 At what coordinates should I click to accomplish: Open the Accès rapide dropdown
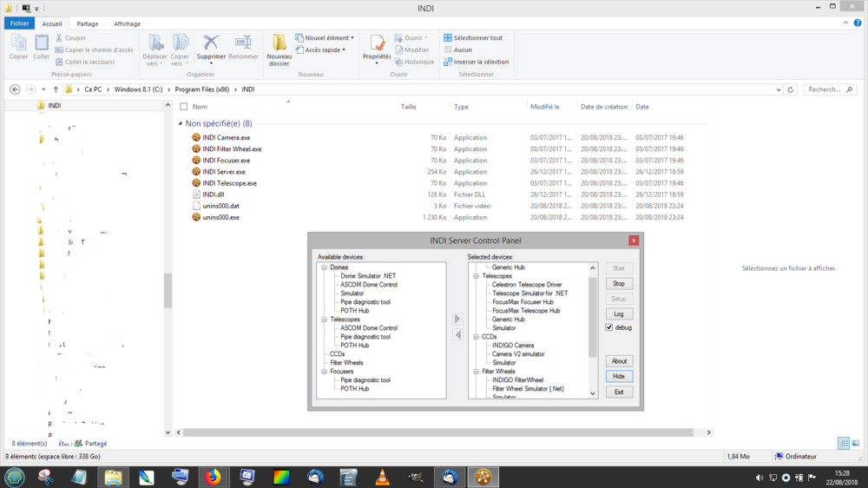320,49
